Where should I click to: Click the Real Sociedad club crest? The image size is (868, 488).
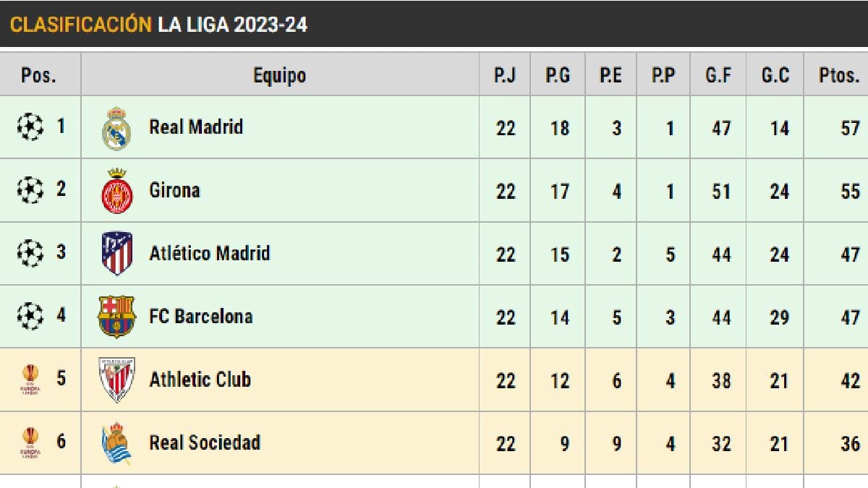pyautogui.click(x=116, y=442)
